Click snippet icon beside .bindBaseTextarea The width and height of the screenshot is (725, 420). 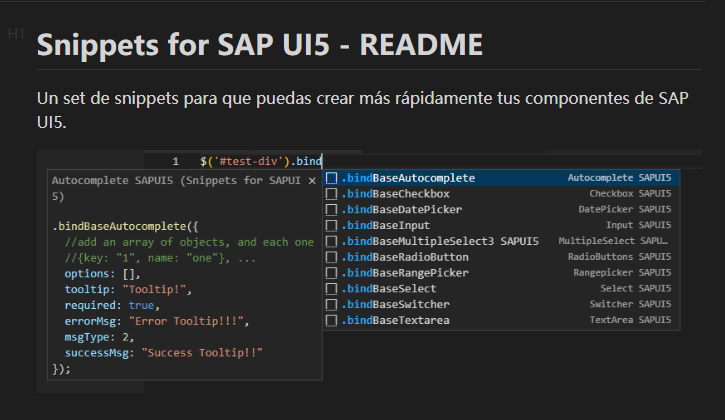click(331, 320)
